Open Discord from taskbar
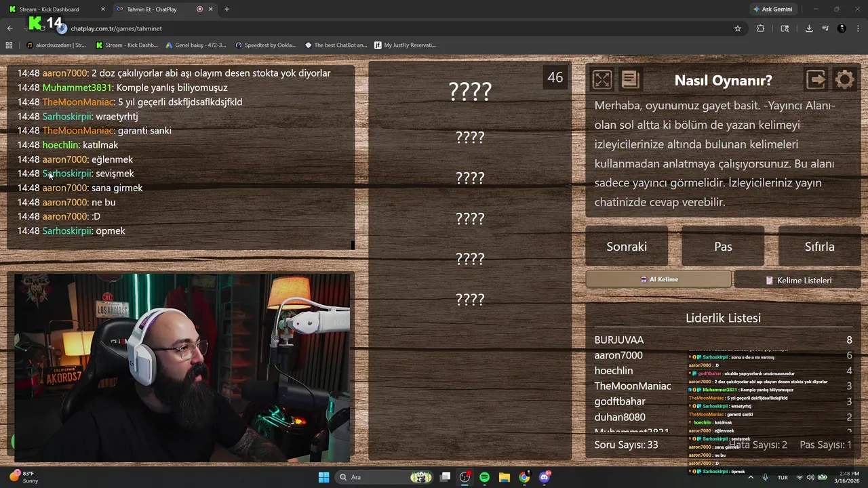This screenshot has width=868, height=488. click(x=544, y=477)
